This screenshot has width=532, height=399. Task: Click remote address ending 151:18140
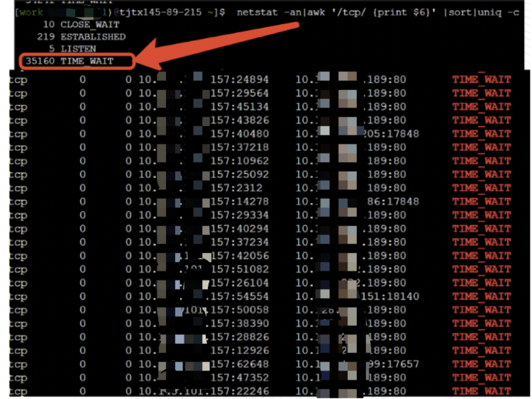tap(390, 296)
